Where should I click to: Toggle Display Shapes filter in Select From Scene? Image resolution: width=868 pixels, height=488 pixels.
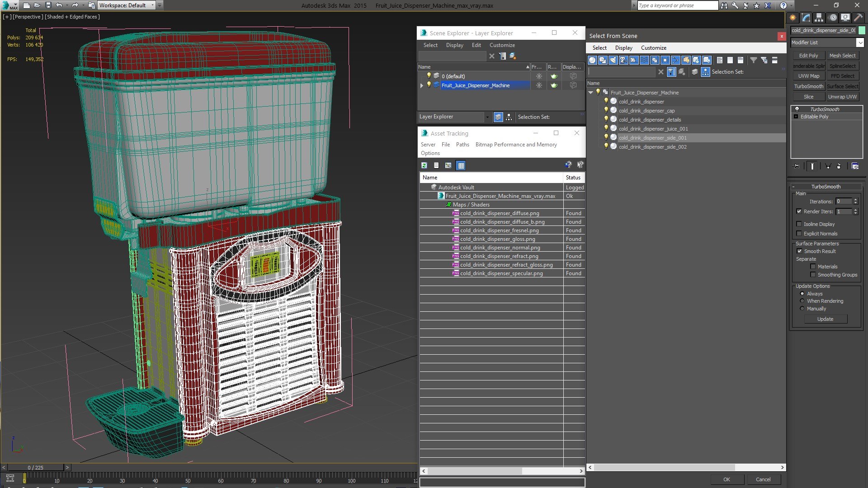603,60
